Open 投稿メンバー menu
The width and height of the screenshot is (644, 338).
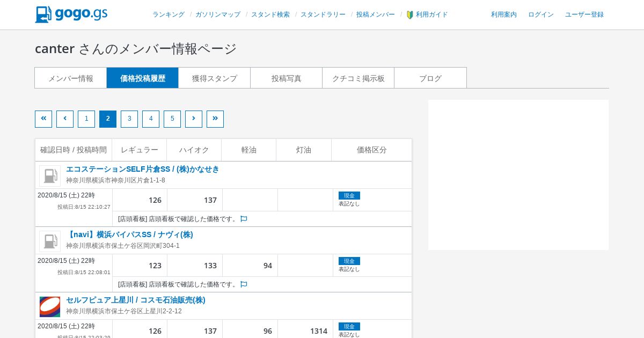click(376, 14)
